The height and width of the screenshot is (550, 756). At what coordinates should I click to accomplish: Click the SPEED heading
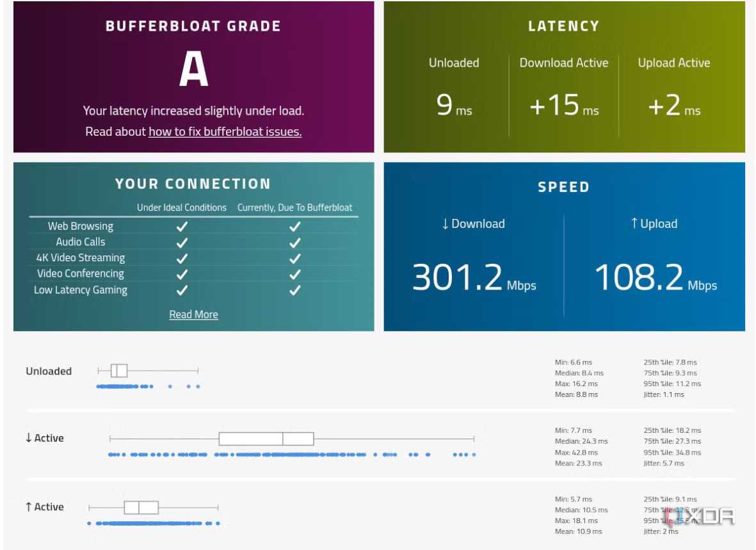[x=563, y=187]
